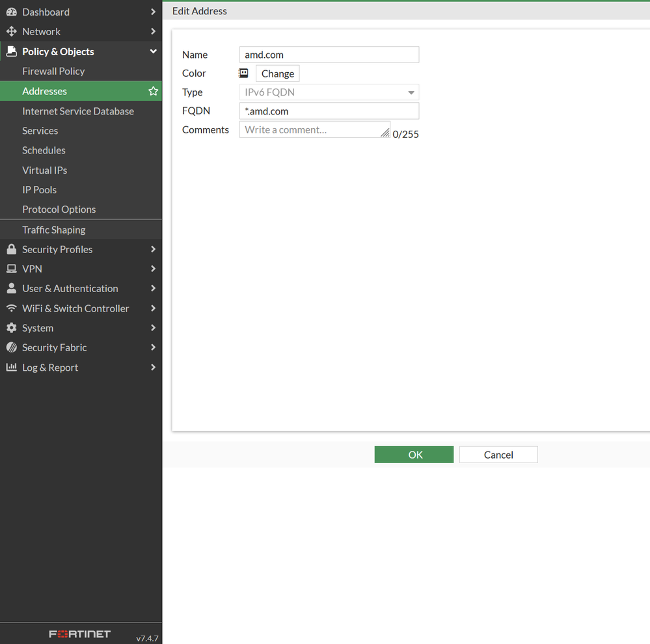Expand the Network menu chevron
650x644 pixels.
[x=154, y=31]
